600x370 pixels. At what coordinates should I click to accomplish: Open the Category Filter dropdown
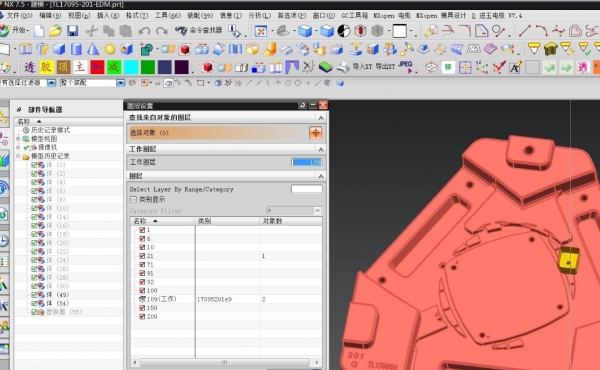pyautogui.click(x=317, y=210)
